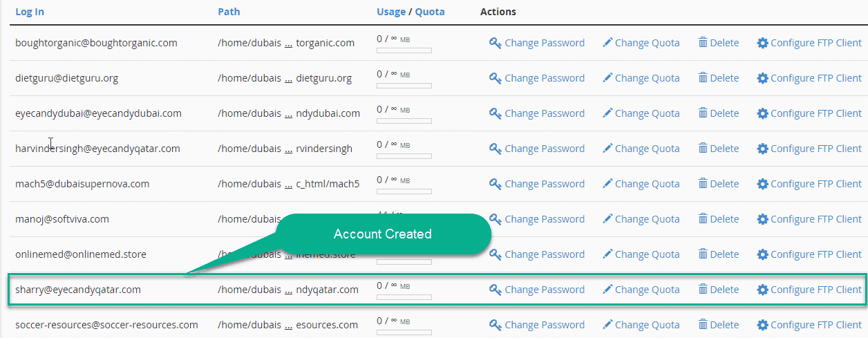Click trash icon for manoj@softviva.com account
Viewport: 868px width, 338px height.
click(x=703, y=219)
